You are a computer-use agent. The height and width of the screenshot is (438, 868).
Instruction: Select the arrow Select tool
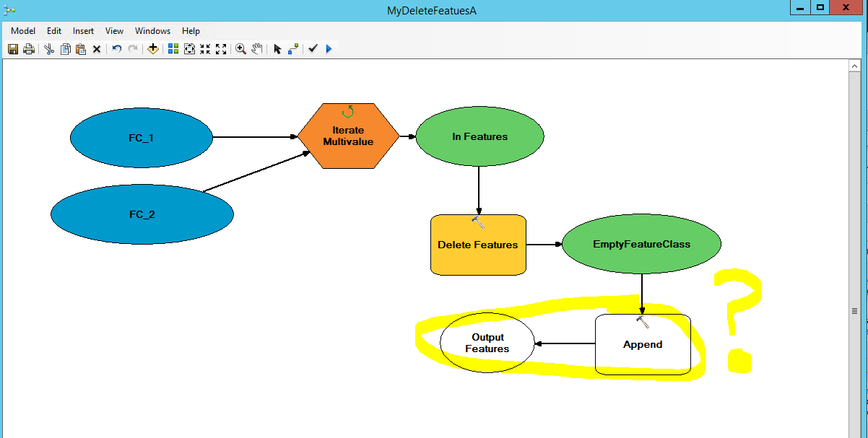tap(277, 49)
